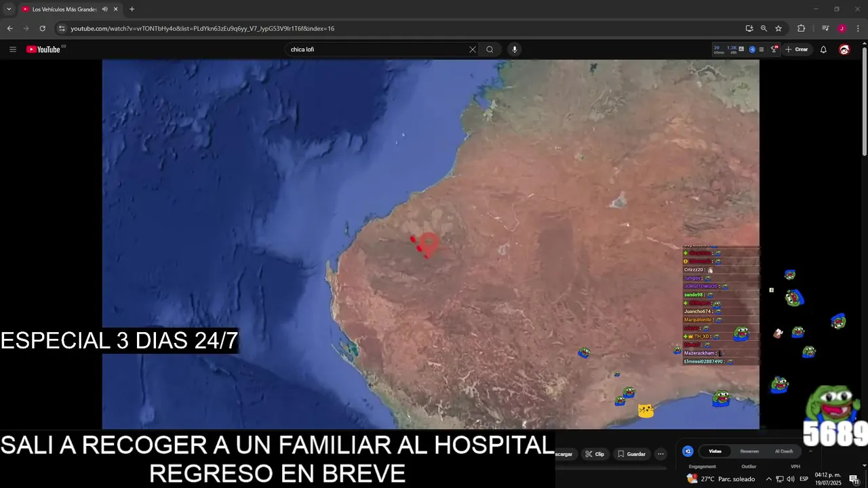Open the zoom magnifier in address bar
This screenshot has height=488, width=868.
point(764,28)
